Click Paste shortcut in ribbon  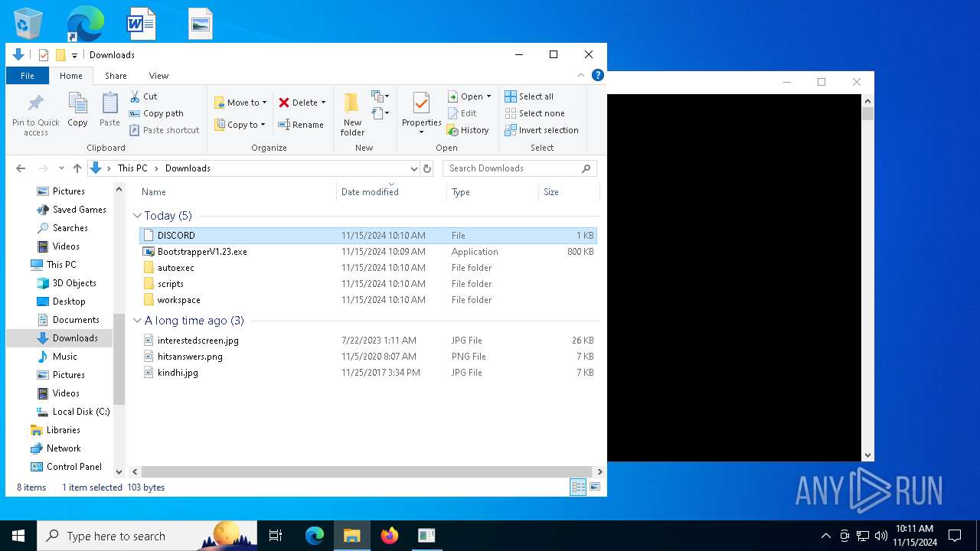click(164, 130)
